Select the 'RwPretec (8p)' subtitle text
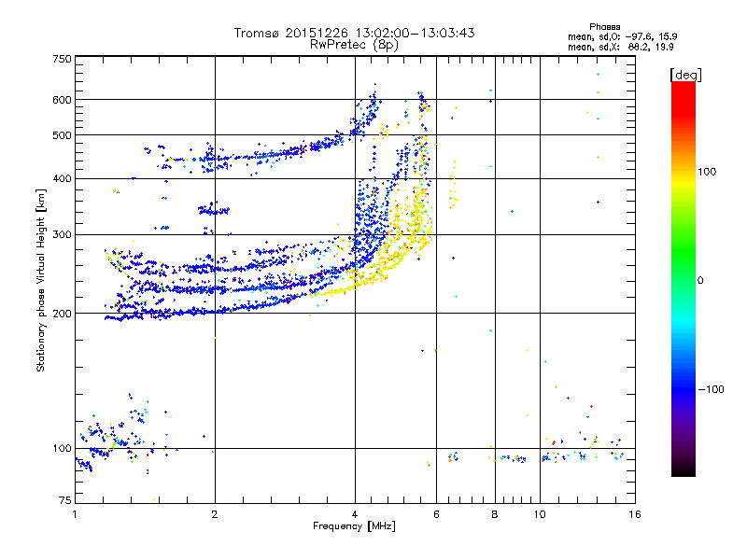Viewport: 747px width, 560px height. 354,45
